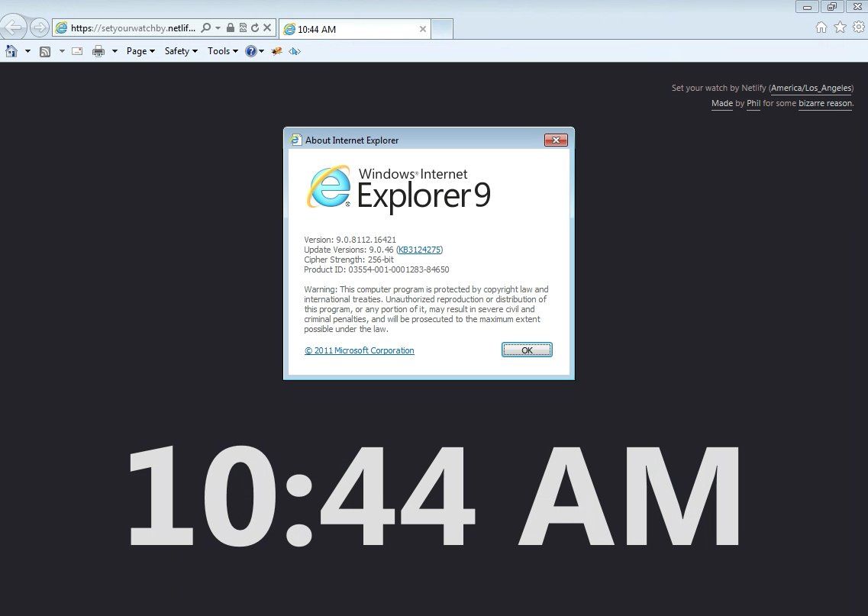Open the address bar autocomplete dropdown arrow
Image resolution: width=868 pixels, height=616 pixels.
coord(218,27)
